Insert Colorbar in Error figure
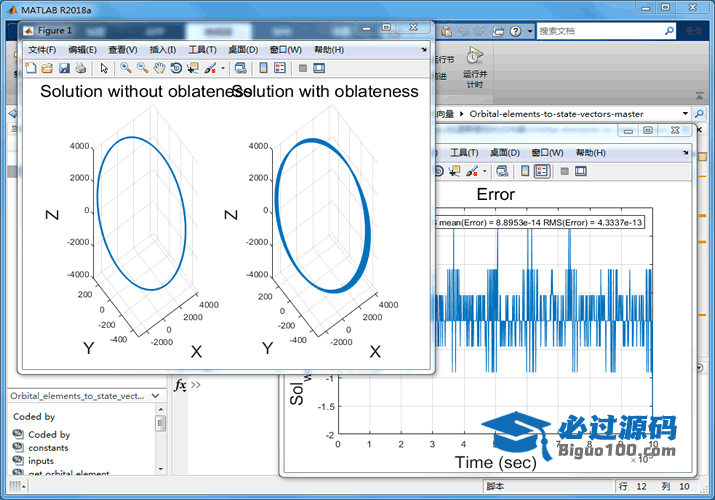 click(525, 171)
